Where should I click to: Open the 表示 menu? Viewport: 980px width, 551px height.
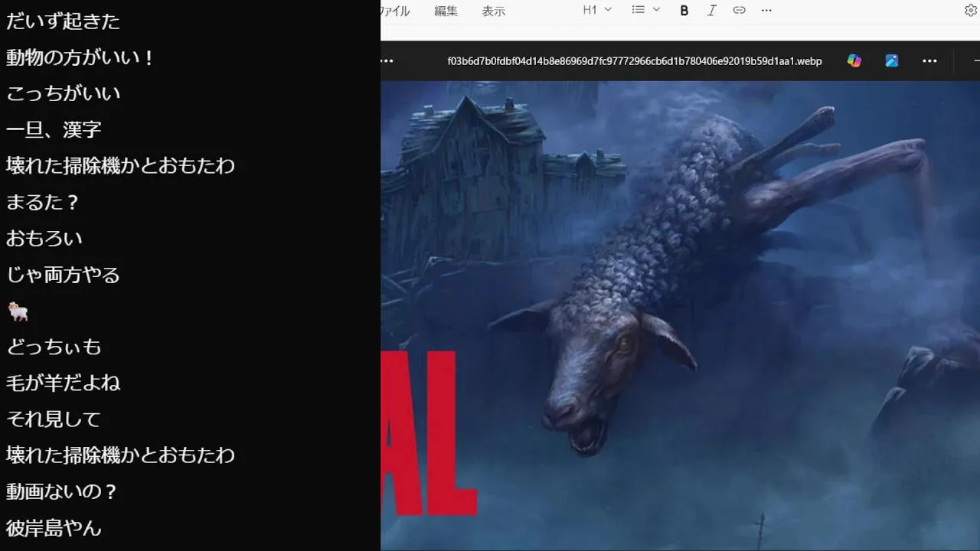(x=494, y=11)
